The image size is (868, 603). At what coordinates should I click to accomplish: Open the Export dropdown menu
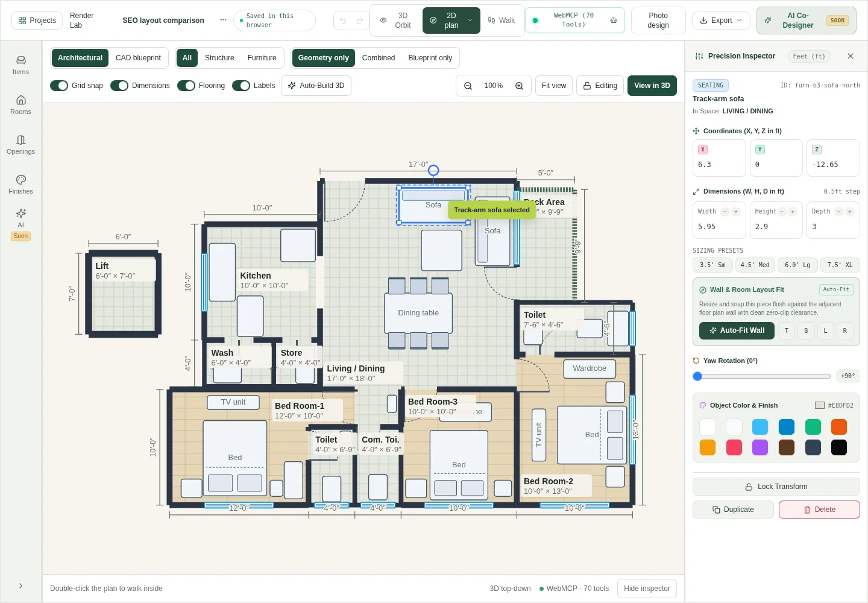721,21
